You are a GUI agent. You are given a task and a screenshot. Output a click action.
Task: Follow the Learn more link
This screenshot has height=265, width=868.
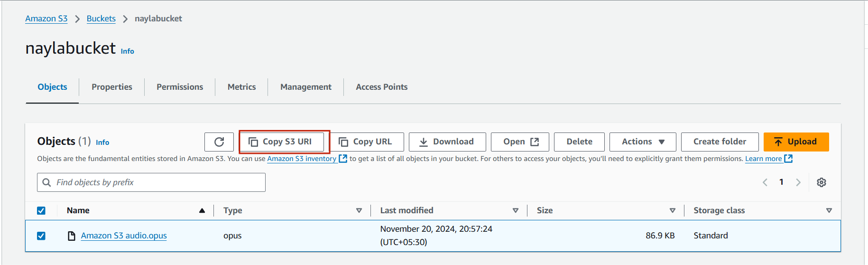(x=764, y=159)
